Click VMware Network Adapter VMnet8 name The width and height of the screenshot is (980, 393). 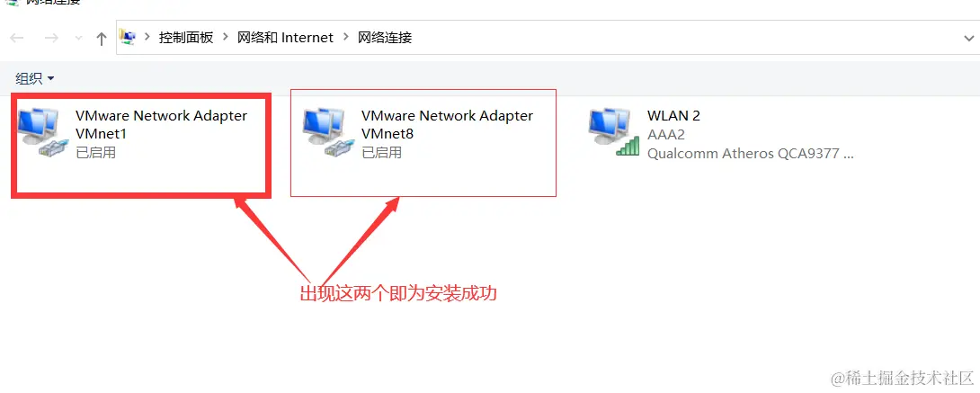[448, 124]
